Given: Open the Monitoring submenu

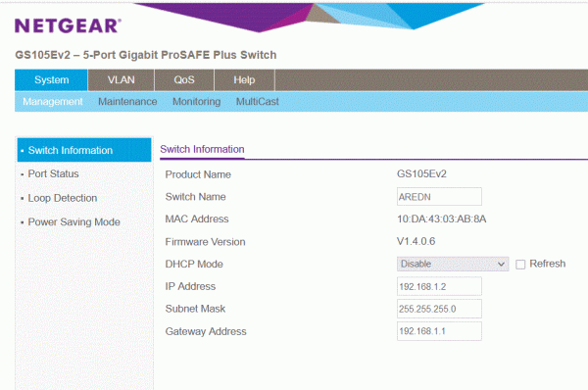Looking at the screenshot, I should pos(197,102).
